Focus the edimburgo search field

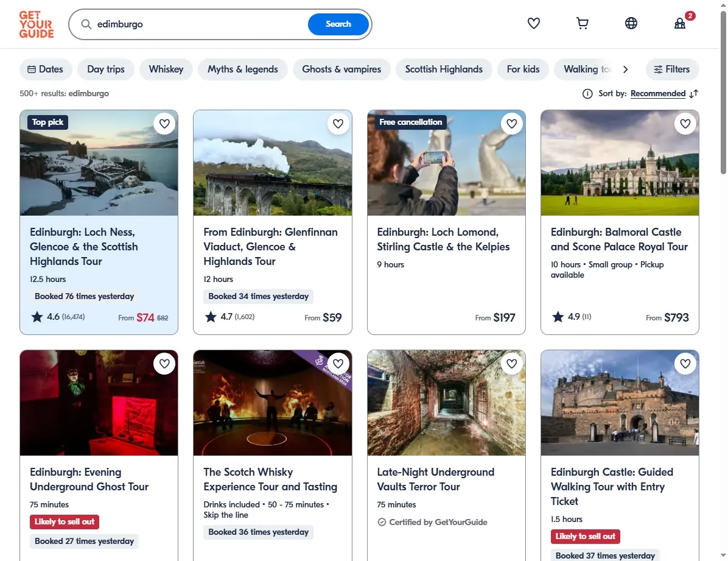pos(200,24)
